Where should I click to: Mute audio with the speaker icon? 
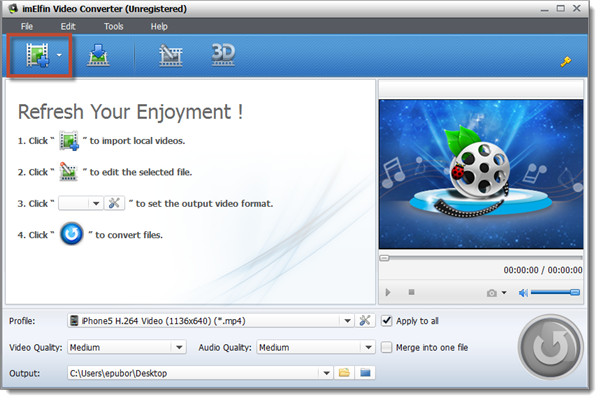pyautogui.click(x=523, y=293)
